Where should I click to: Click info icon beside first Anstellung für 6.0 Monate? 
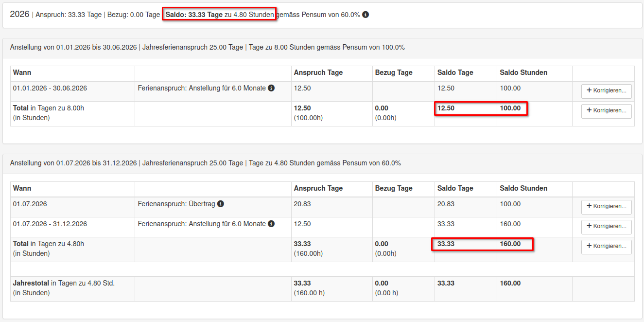271,88
